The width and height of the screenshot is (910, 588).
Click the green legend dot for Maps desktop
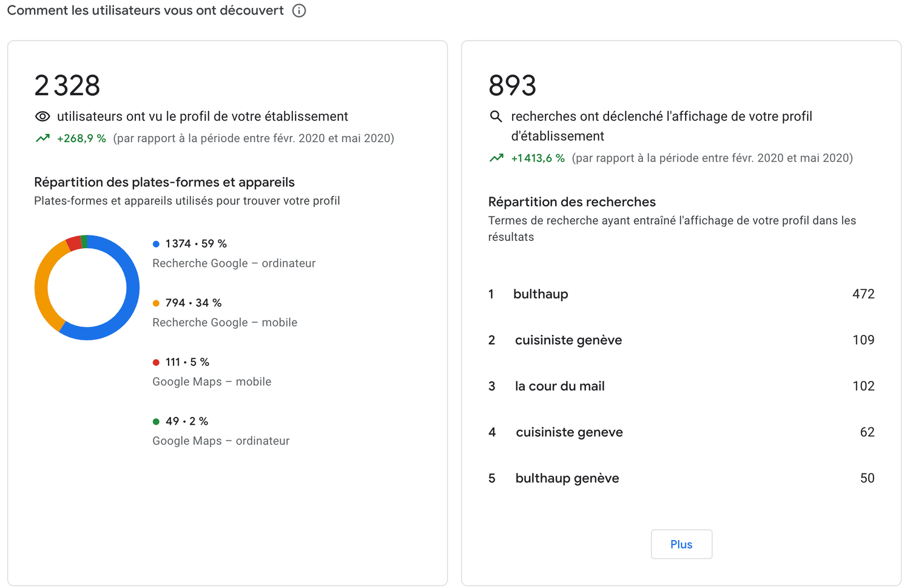pos(156,422)
